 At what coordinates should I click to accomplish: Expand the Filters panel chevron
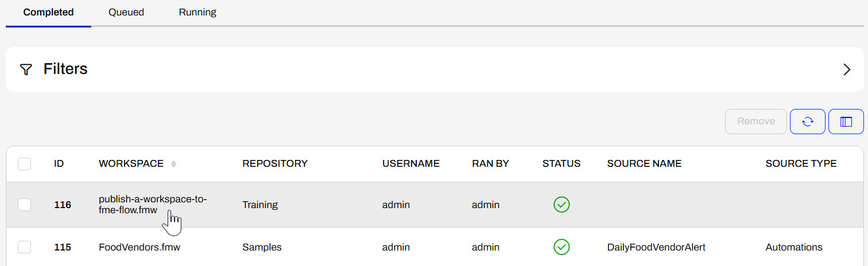coord(846,70)
